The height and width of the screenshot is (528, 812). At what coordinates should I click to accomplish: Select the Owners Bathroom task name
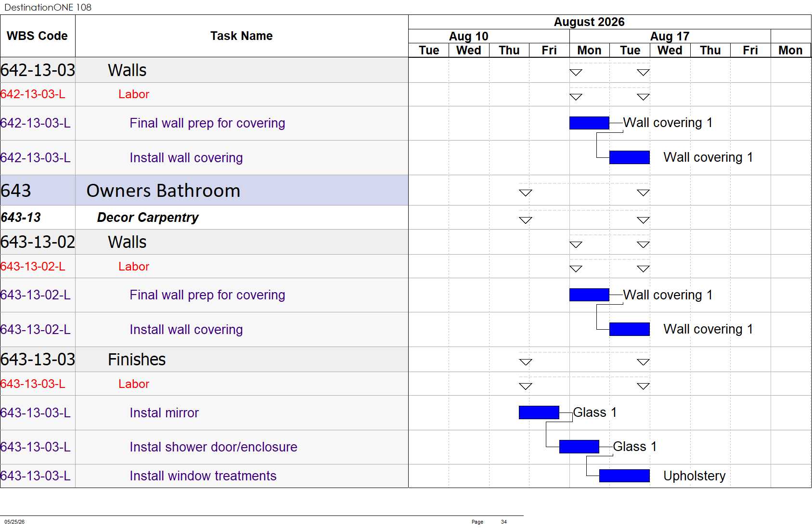point(163,191)
